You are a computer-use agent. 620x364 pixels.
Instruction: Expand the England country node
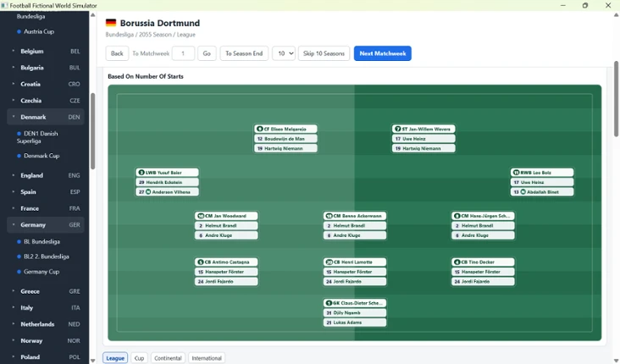click(x=13, y=175)
